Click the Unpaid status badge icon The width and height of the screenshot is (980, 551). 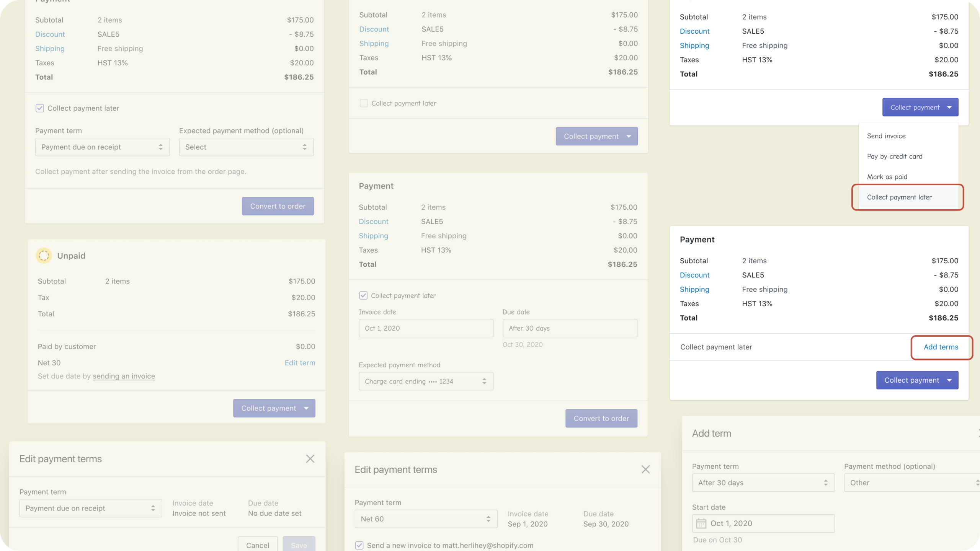[x=44, y=256]
